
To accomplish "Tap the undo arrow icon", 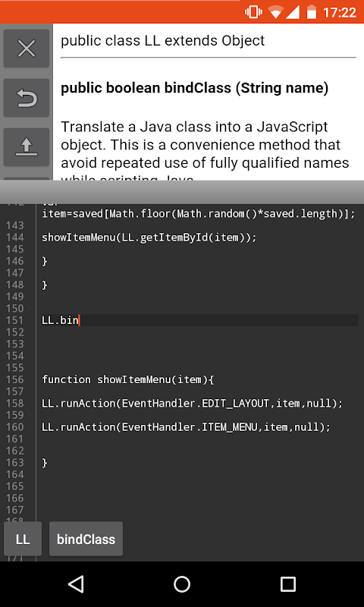I will click(x=27, y=98).
